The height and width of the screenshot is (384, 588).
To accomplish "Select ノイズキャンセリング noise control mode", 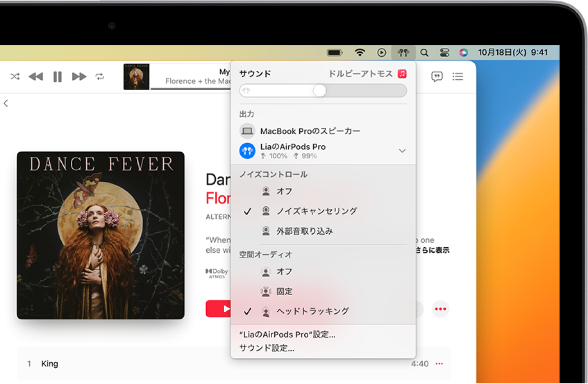I will click(316, 211).
